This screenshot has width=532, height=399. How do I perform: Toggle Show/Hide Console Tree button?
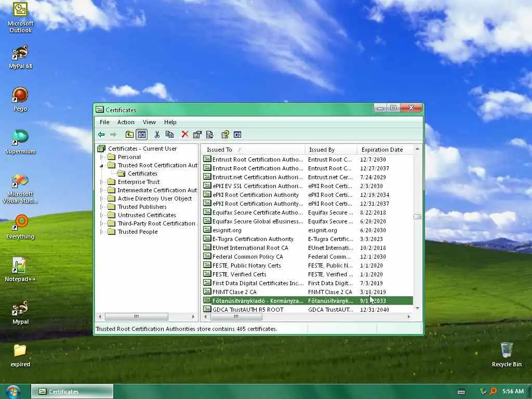tap(141, 135)
